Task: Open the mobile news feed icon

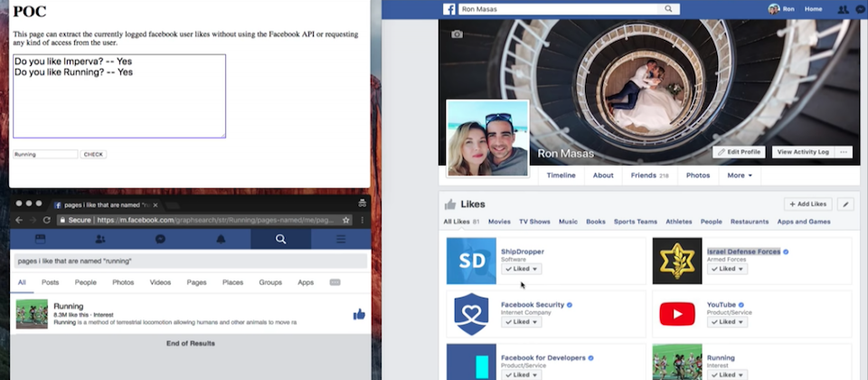Action: [x=40, y=239]
